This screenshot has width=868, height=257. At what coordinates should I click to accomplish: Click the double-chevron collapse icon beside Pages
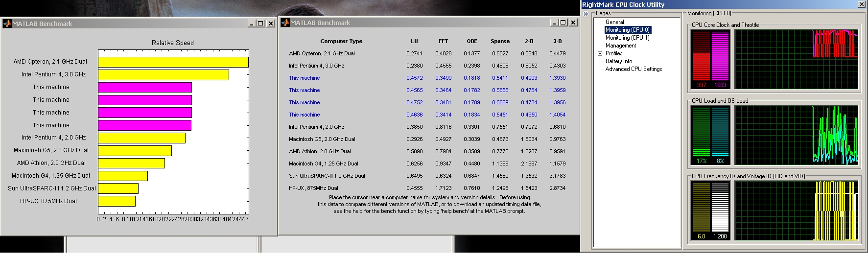click(586, 14)
